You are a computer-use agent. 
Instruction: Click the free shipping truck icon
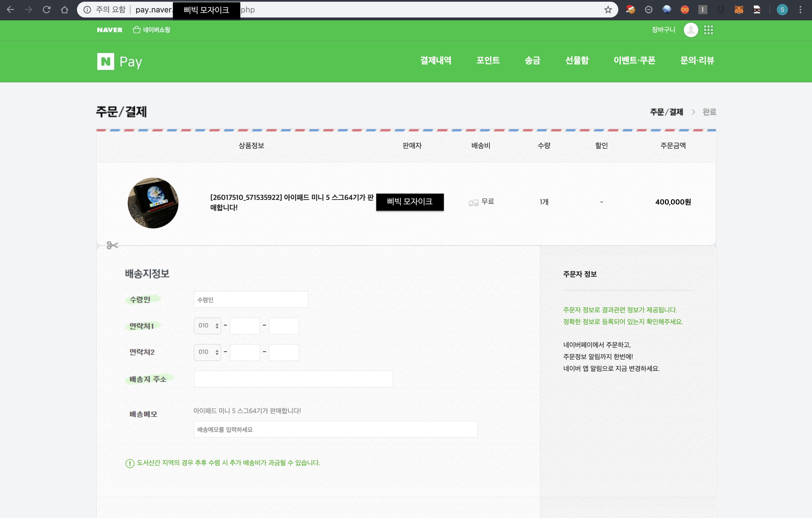click(473, 203)
